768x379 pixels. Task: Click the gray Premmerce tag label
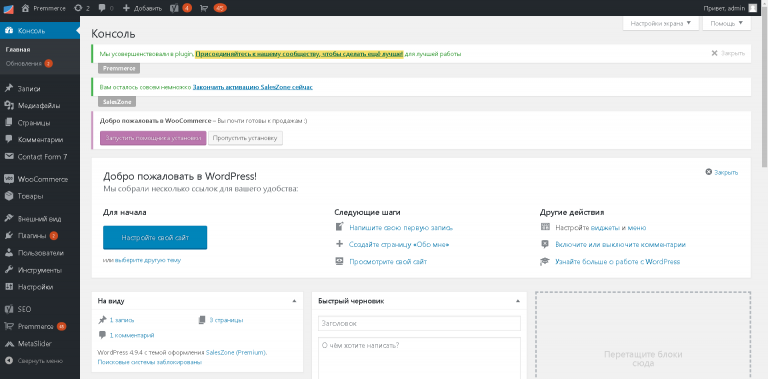point(119,69)
